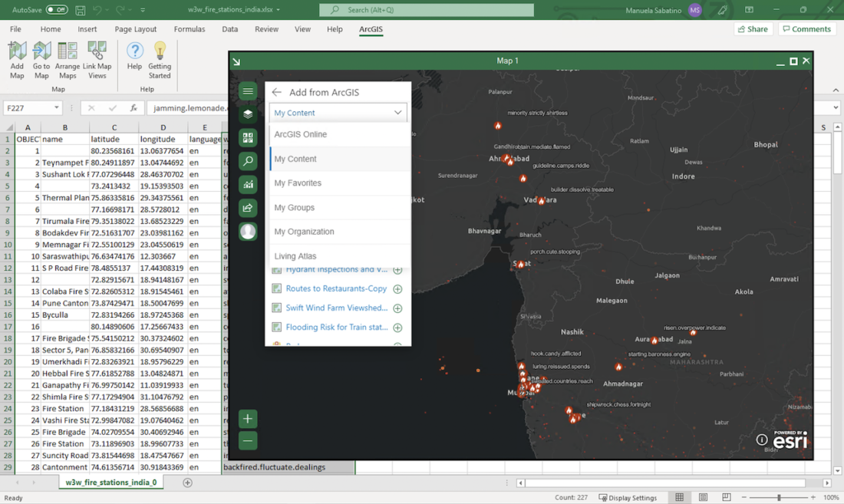Add Routes to Restaurants-Copy with its plus icon
This screenshot has width=844, height=504.
tap(397, 289)
